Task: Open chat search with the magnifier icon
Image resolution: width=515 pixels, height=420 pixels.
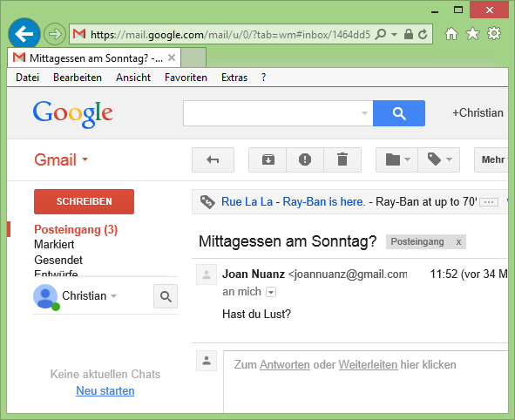Action: pos(166,296)
